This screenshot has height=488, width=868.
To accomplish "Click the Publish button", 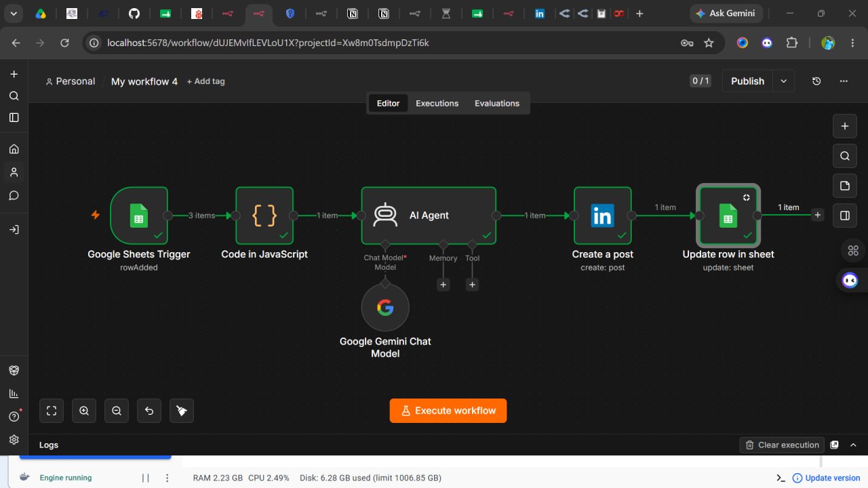I will point(747,81).
